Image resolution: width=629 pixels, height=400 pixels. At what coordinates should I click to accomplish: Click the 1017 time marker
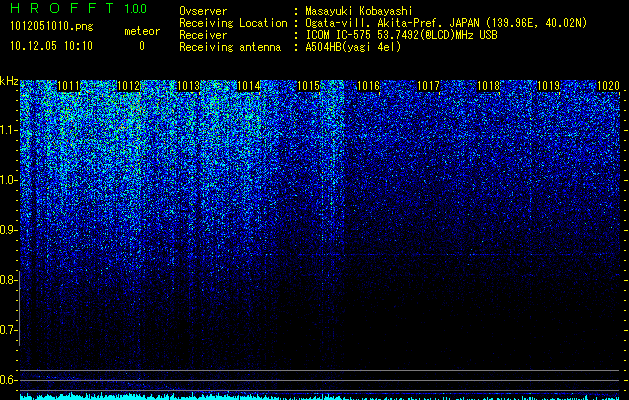428,86
